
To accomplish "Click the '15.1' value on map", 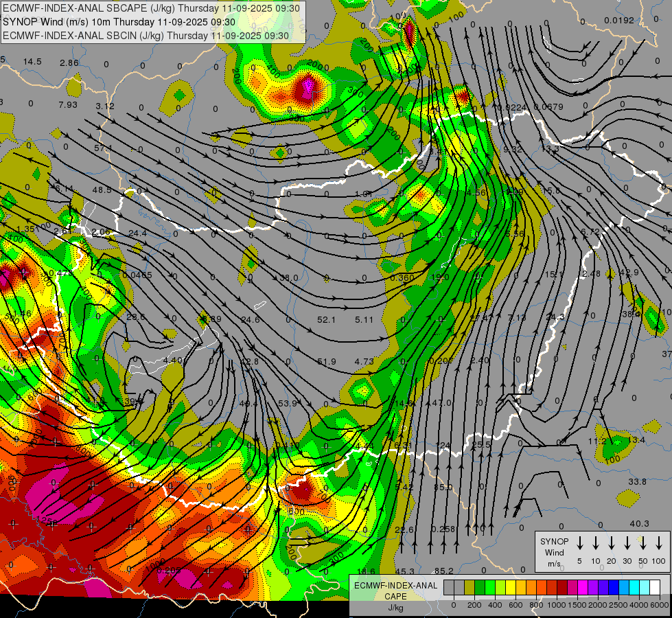I will coord(554,274).
